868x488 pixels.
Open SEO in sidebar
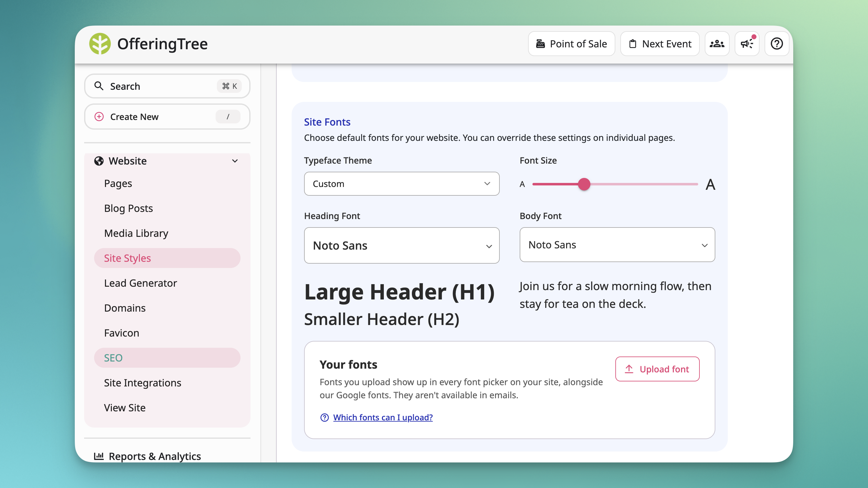[x=167, y=358]
